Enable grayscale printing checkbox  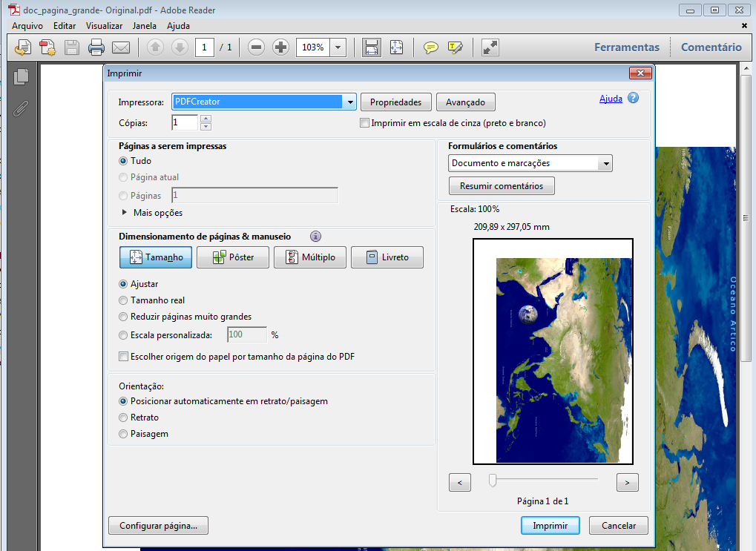click(364, 123)
